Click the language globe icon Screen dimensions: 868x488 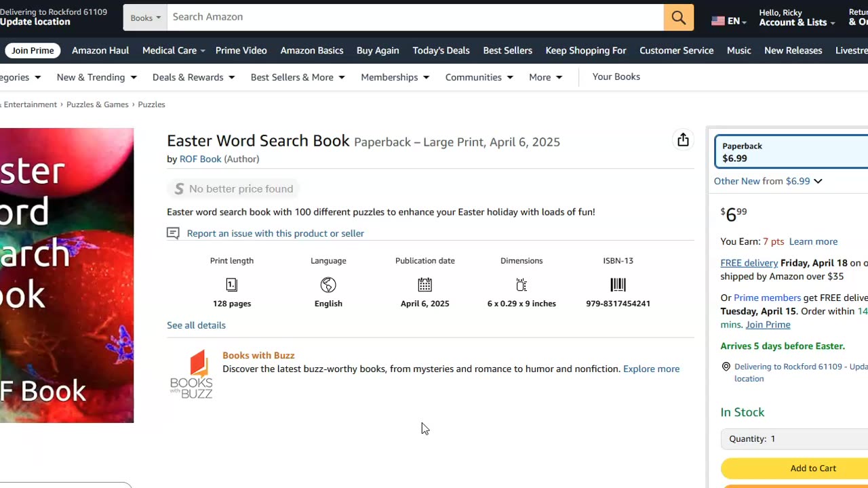pos(328,285)
